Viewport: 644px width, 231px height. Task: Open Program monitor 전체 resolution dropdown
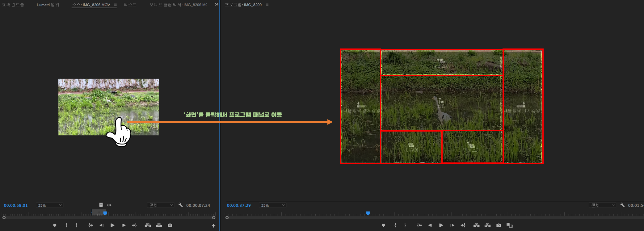pos(603,205)
